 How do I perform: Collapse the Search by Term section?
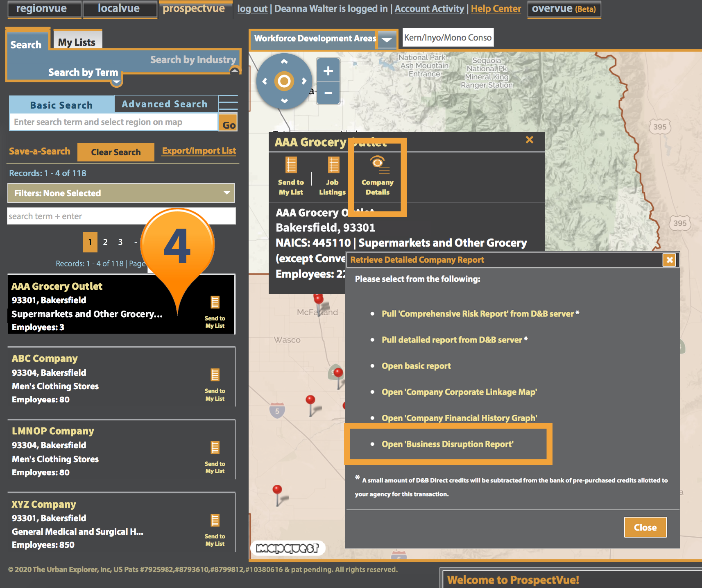[117, 82]
